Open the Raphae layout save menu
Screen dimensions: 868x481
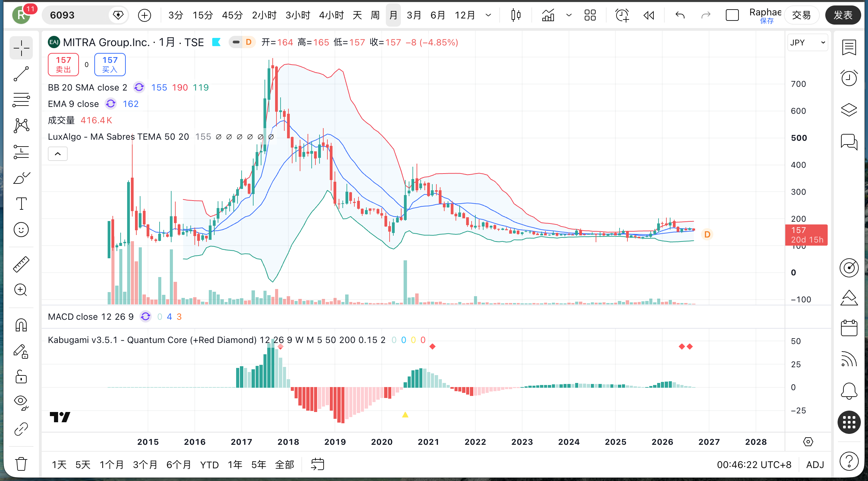765,15
